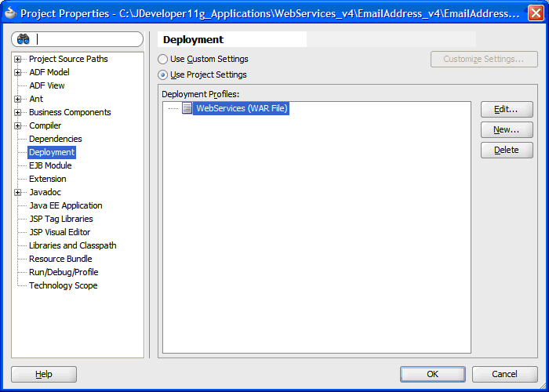
Task: Open Technology Scope settings
Action: pyautogui.click(x=64, y=285)
